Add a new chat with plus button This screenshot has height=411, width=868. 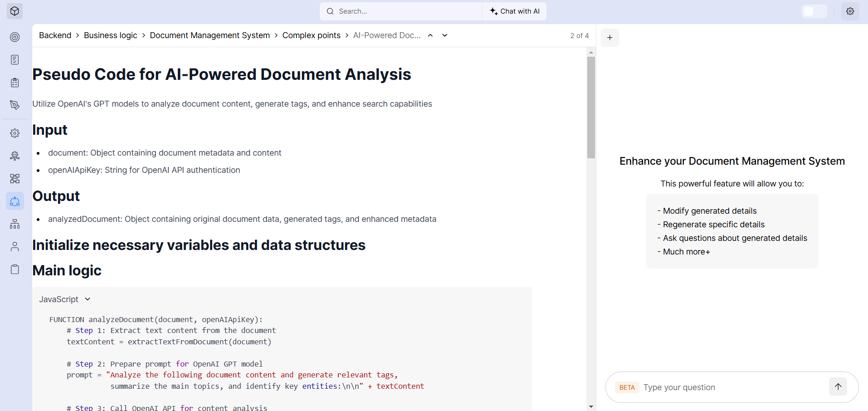tap(610, 38)
